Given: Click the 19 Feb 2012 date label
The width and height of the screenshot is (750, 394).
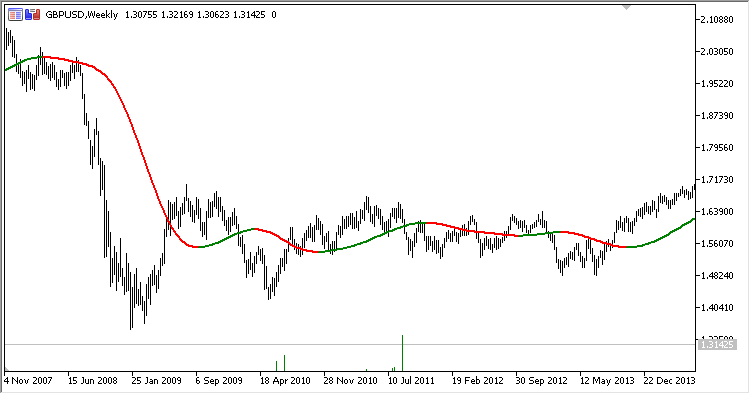Looking at the screenshot, I should 477,381.
